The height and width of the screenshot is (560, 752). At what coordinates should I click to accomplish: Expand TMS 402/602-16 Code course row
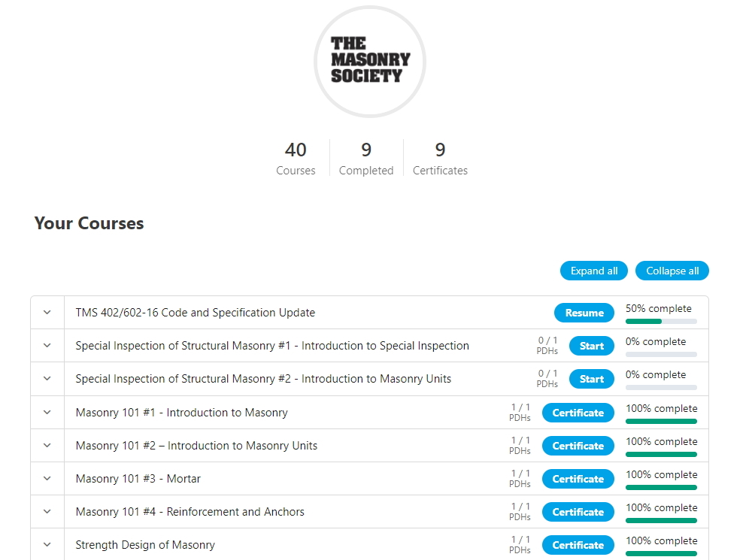(47, 313)
